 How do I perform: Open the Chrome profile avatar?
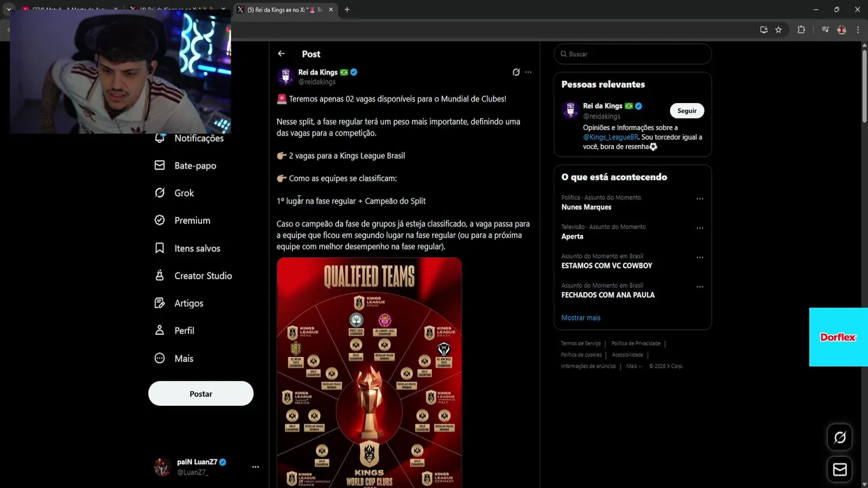pos(842,30)
